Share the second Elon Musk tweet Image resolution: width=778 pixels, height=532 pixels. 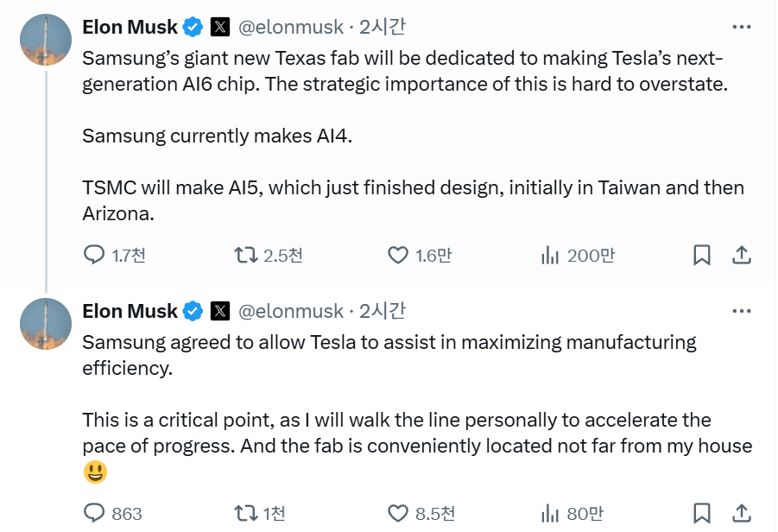coord(741,513)
